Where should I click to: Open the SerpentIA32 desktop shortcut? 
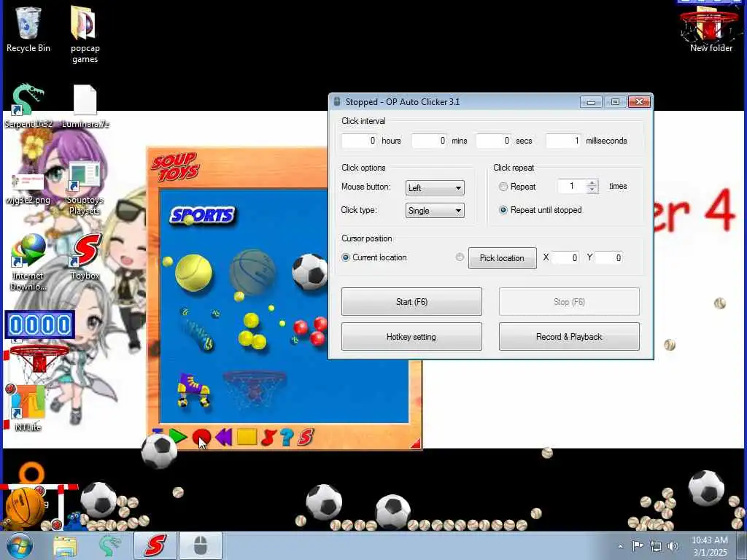pyautogui.click(x=28, y=106)
